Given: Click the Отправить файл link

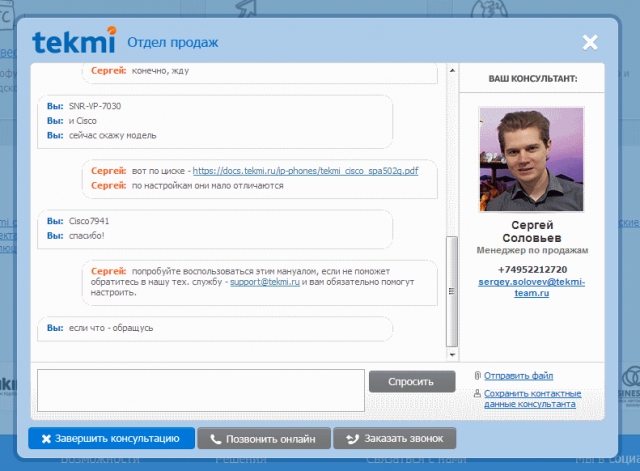Looking at the screenshot, I should [x=518, y=376].
